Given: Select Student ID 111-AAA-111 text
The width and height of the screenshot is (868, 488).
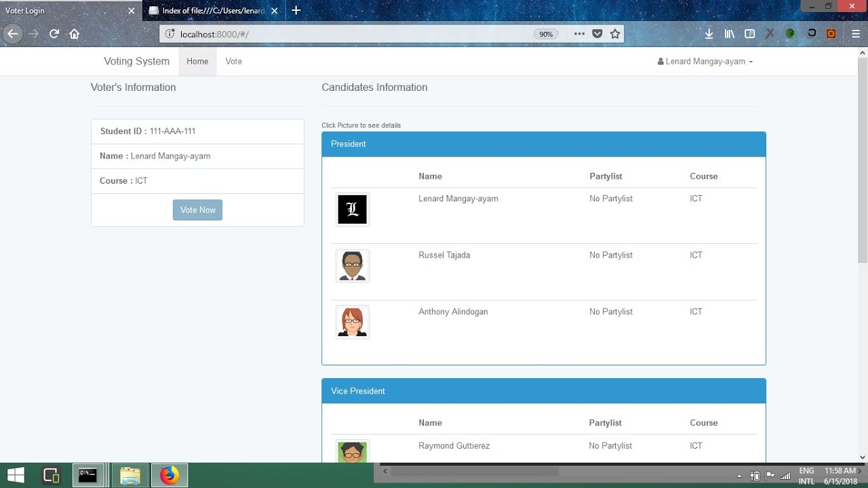Looking at the screenshot, I should (x=148, y=131).
